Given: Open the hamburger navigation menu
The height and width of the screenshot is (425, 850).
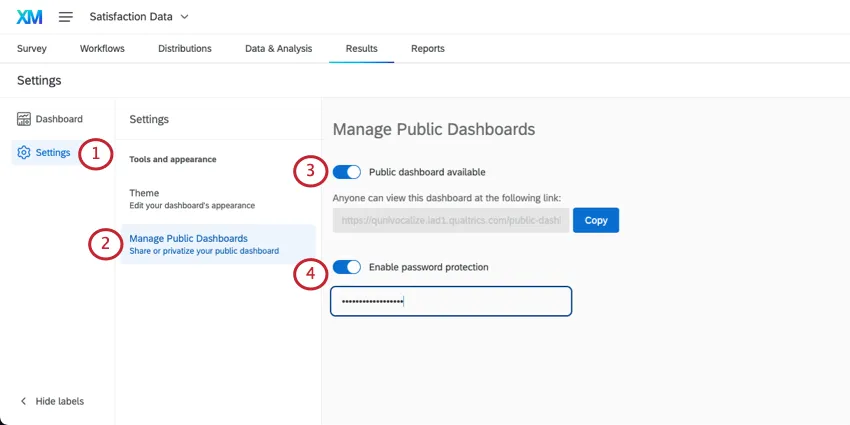Looking at the screenshot, I should click(66, 17).
